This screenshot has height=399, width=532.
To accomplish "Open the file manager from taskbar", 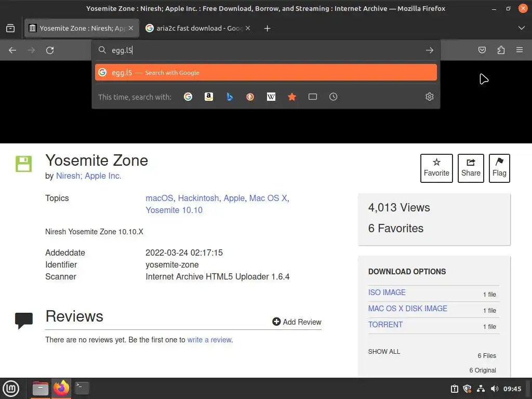I will [x=40, y=389].
